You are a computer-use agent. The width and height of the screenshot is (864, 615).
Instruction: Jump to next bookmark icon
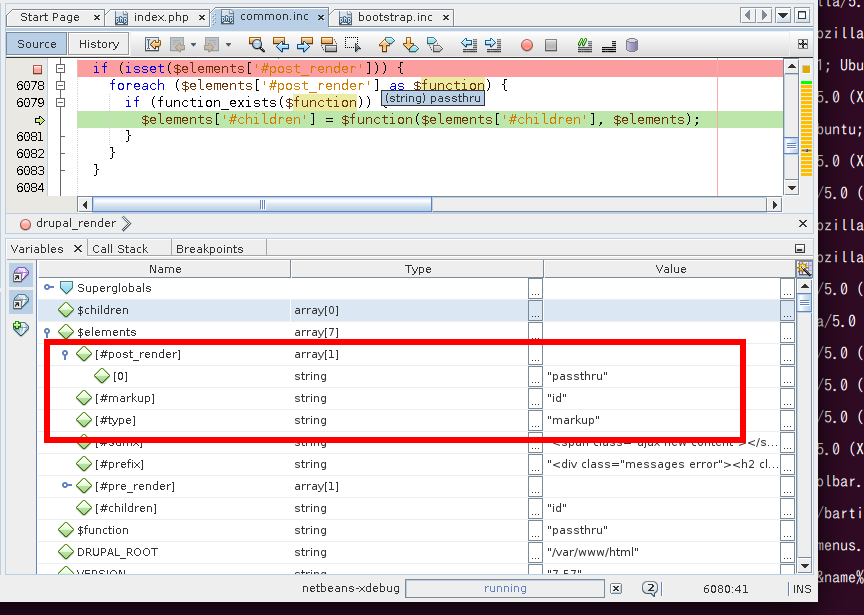[411, 45]
